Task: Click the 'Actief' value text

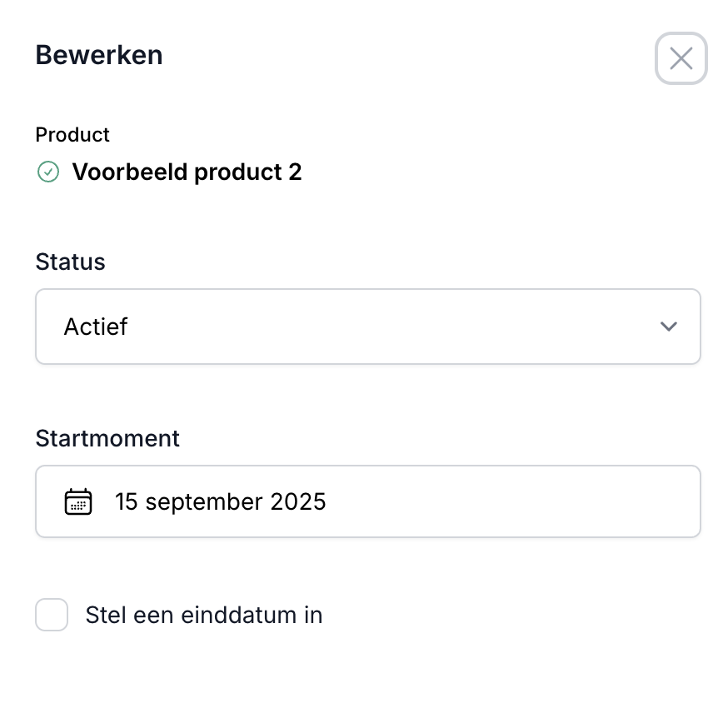Action: (96, 327)
